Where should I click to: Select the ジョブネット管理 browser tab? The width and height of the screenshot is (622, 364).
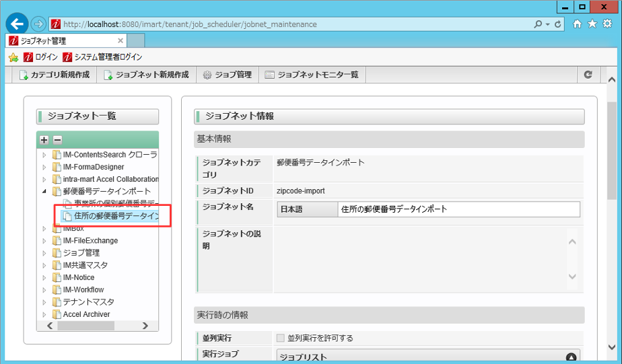[66, 41]
